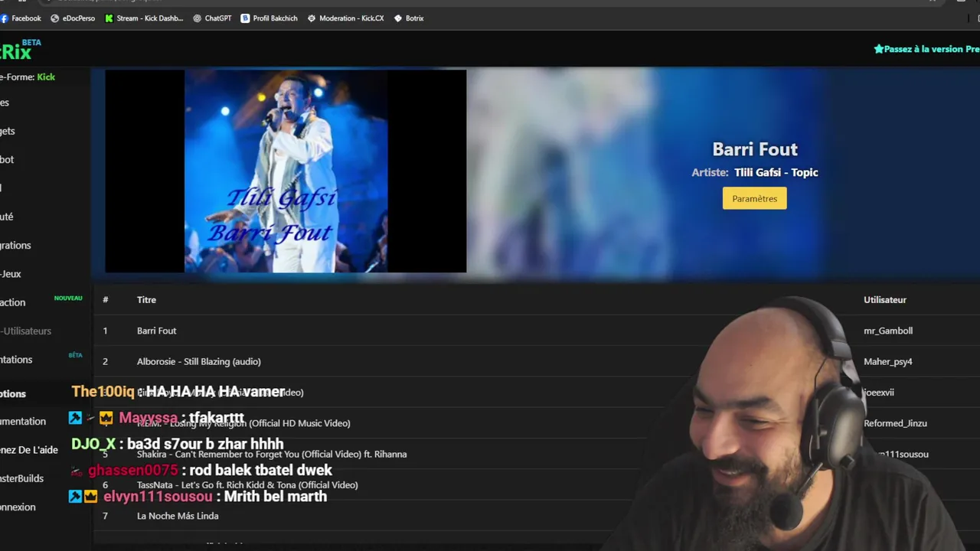This screenshot has height=551, width=980.
Task: Open the Moderation - Kick.CX bookmark
Action: (x=345, y=18)
